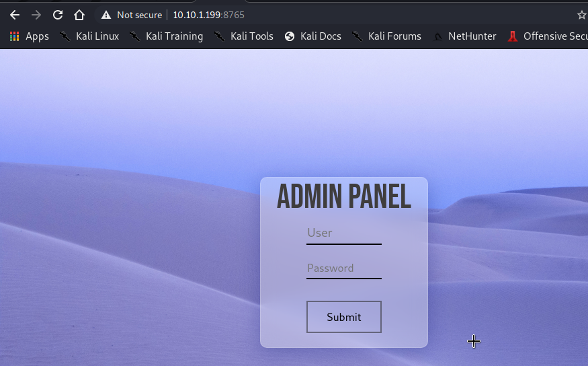The width and height of the screenshot is (588, 366).
Task: Click the Not secure label
Action: point(140,15)
